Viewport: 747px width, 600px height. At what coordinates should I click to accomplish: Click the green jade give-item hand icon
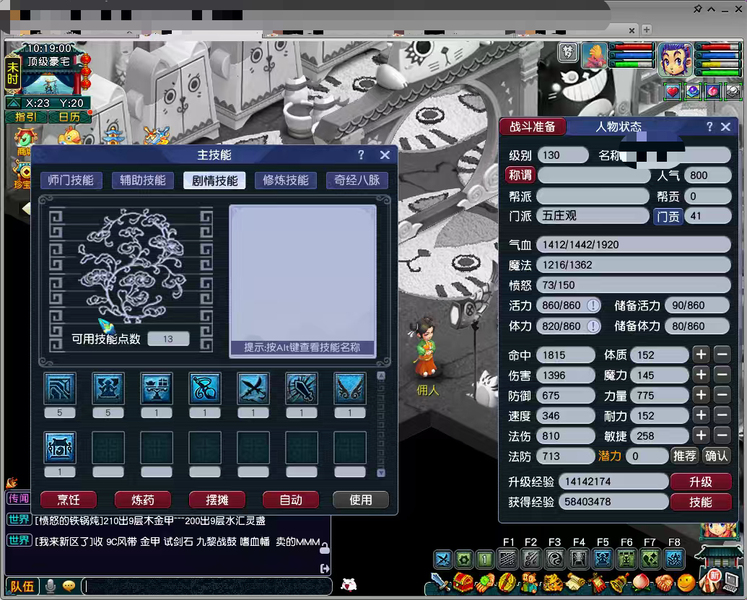coord(485,582)
